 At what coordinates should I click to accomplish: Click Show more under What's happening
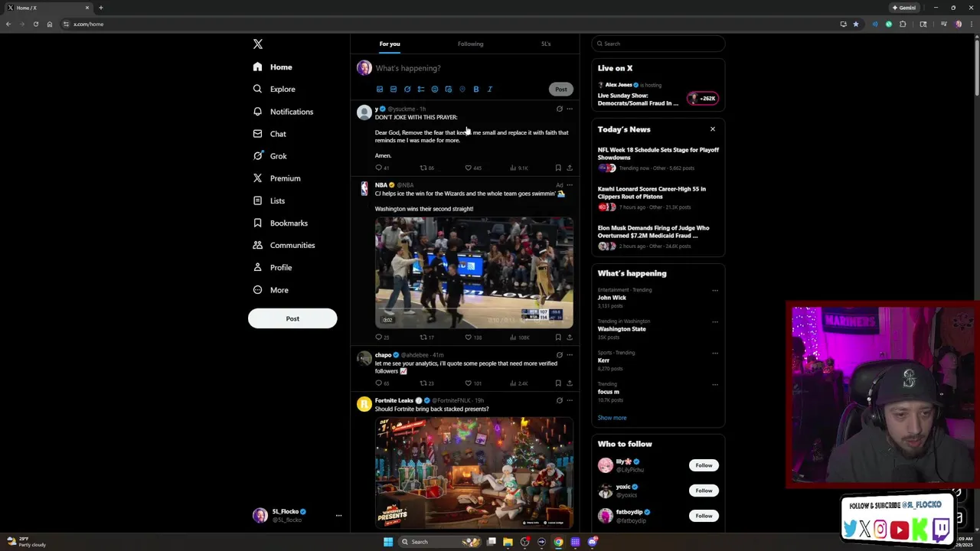[x=612, y=418]
